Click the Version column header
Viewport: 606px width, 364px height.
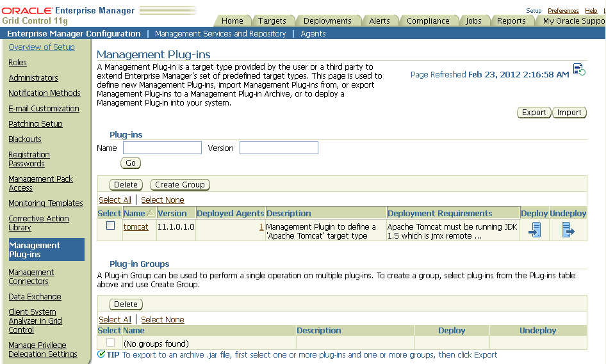[x=172, y=213]
